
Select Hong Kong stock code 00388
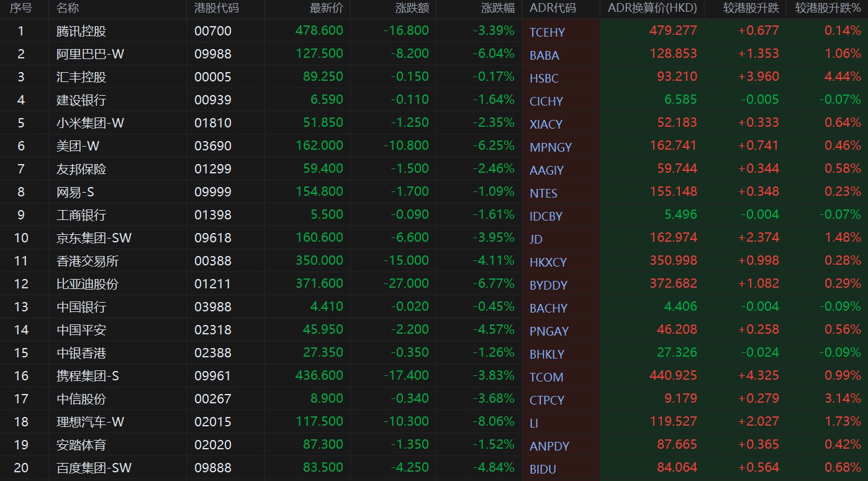pos(213,261)
